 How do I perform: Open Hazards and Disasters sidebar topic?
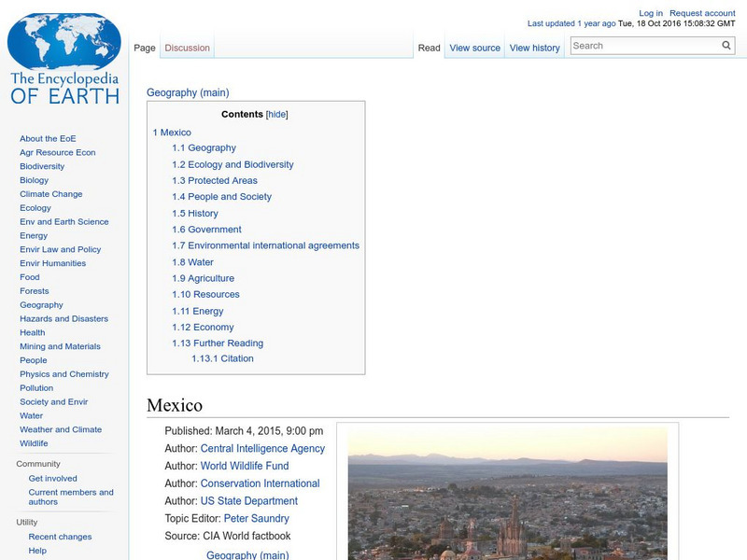[x=63, y=318]
